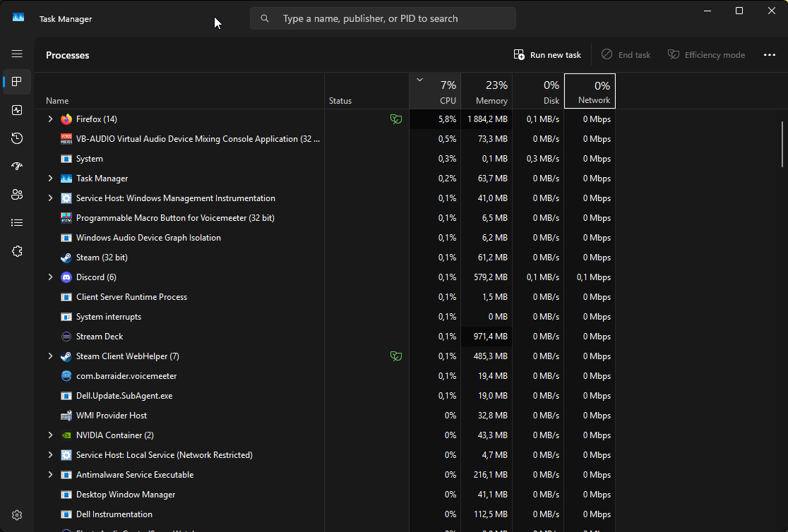Sort processes by Disk column header

pyautogui.click(x=538, y=92)
